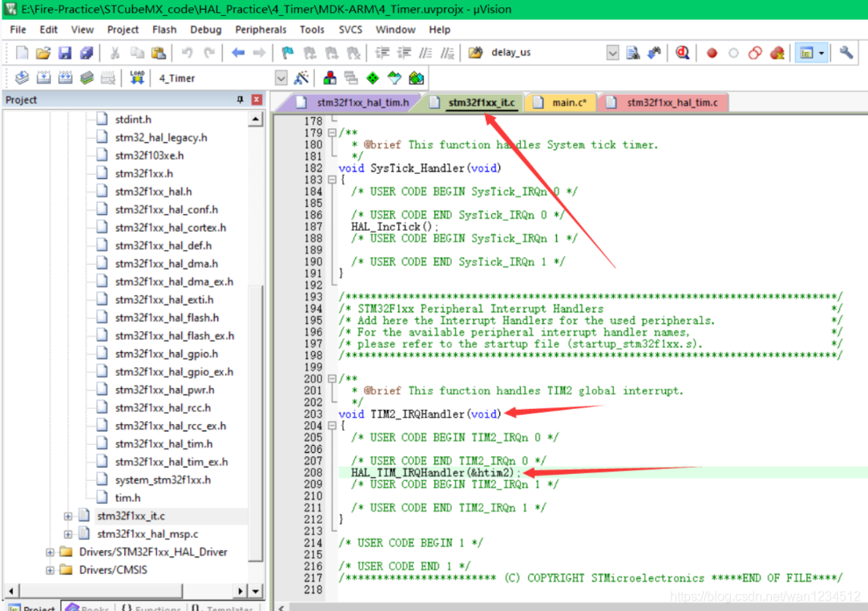Screen dimensions: 868x611
Task: Open the Configuration wrench icon
Action: (x=846, y=53)
